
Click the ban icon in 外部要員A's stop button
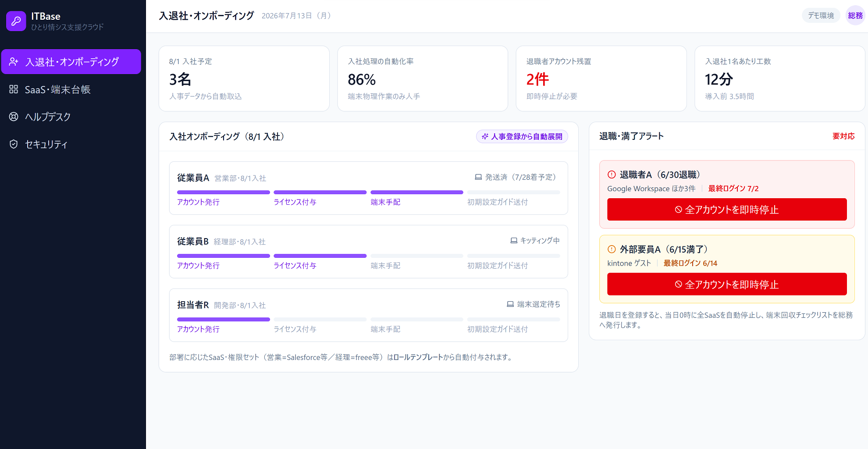click(678, 284)
